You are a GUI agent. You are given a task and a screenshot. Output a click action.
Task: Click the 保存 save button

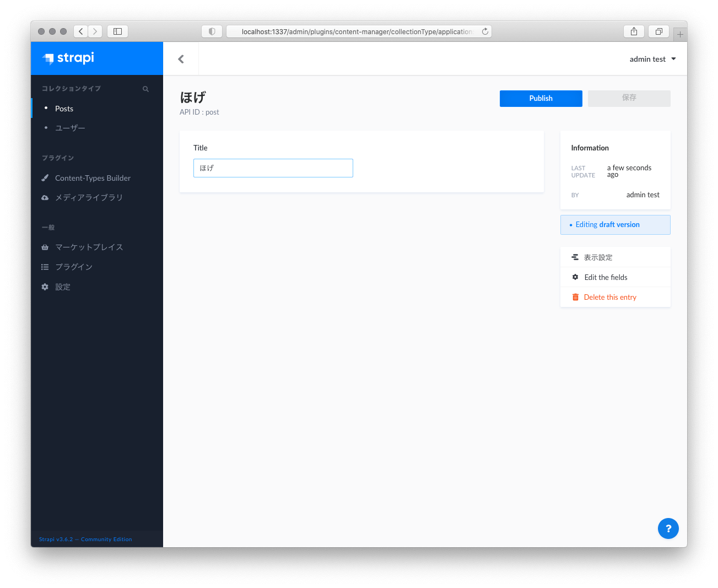pyautogui.click(x=629, y=99)
